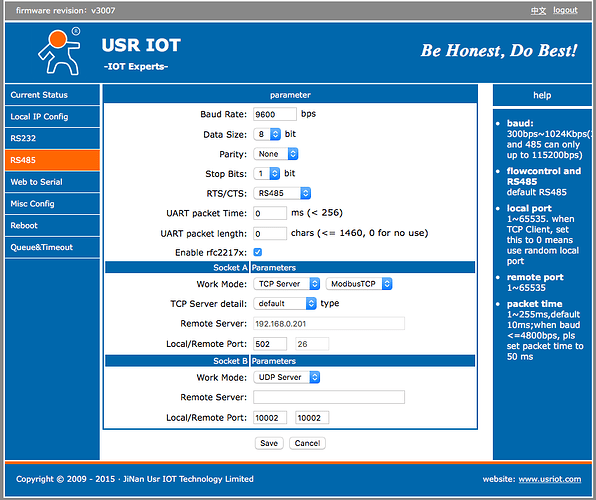Click the Cancel button

(x=307, y=443)
